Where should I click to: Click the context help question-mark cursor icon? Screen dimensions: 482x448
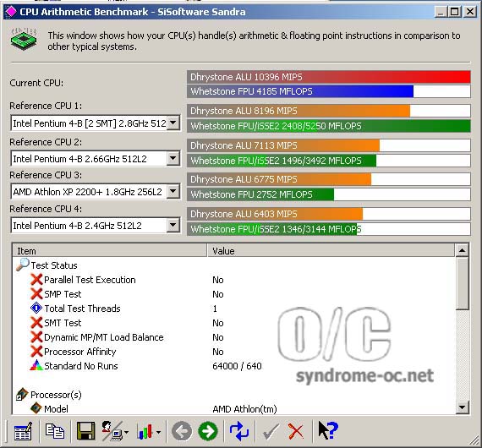coord(328,430)
